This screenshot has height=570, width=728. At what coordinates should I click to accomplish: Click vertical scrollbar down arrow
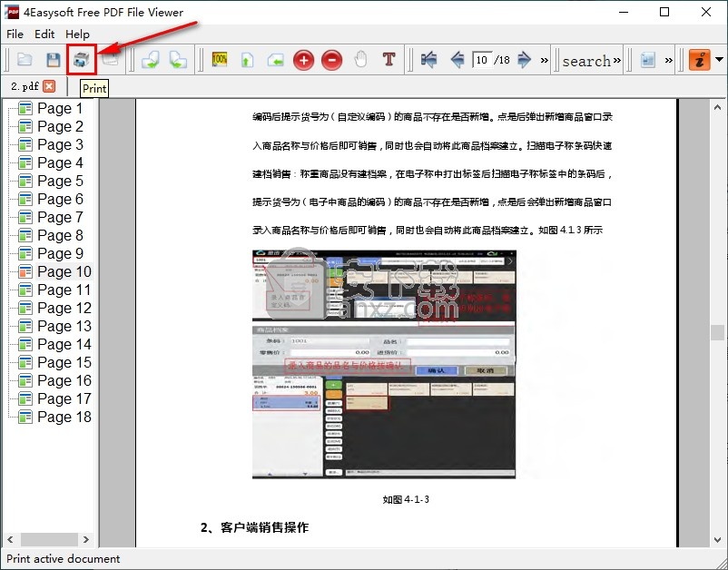click(x=717, y=539)
